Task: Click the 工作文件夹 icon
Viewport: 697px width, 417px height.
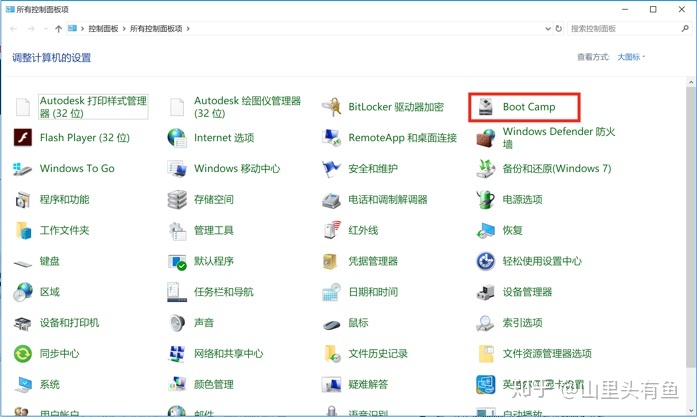Action: (23, 230)
